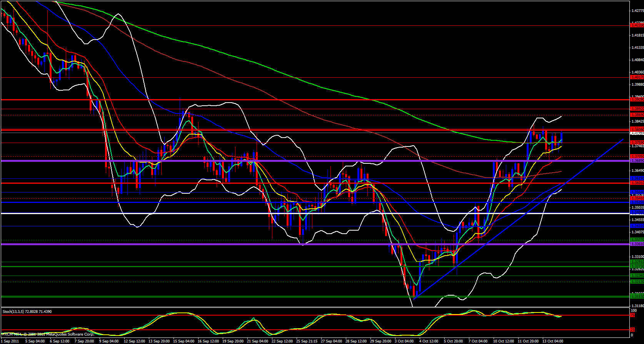Select the purple 1.36890 price level tag

pos(637,161)
